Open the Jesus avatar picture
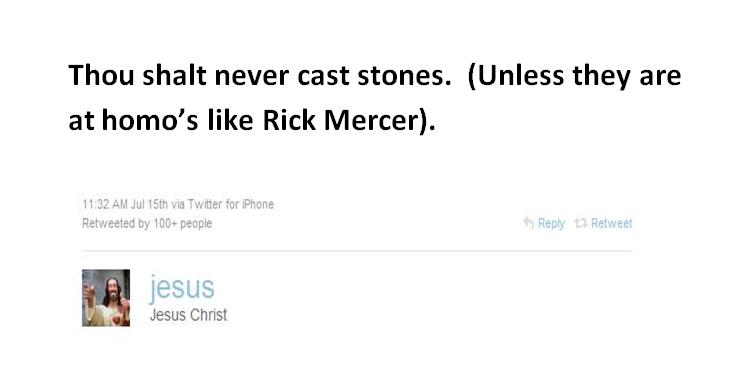 [106, 297]
